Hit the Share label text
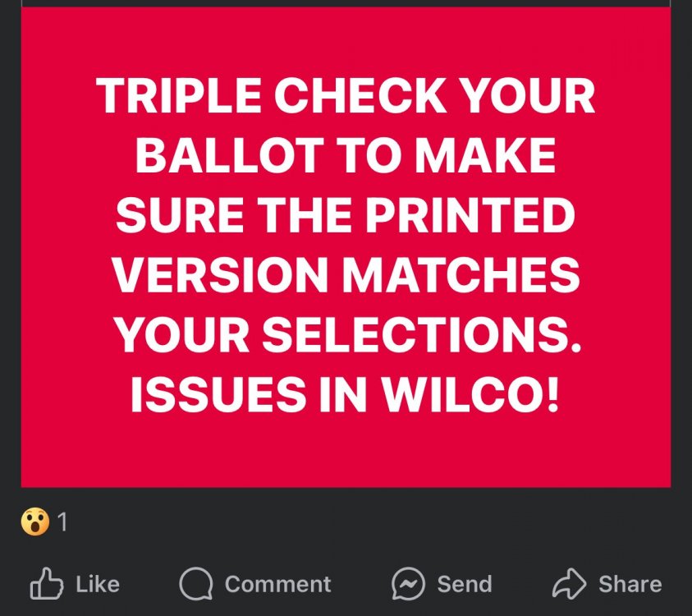Viewport: 692px width, 616px height. pos(630,584)
